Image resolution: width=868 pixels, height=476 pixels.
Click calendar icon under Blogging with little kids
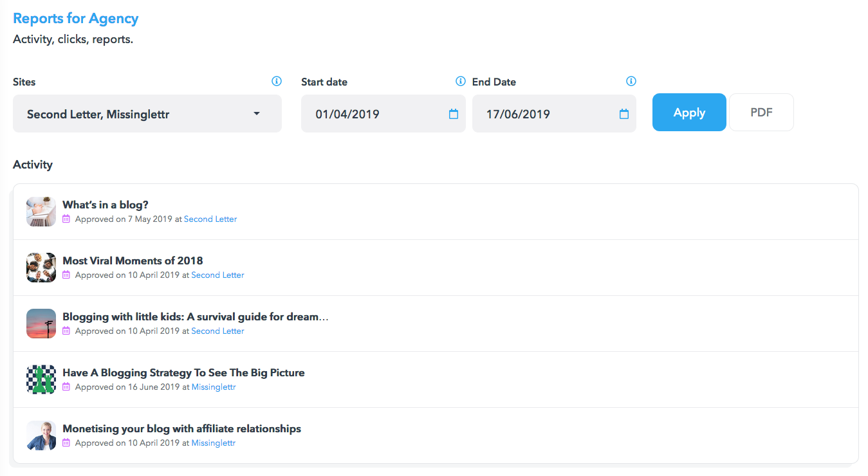coord(66,331)
